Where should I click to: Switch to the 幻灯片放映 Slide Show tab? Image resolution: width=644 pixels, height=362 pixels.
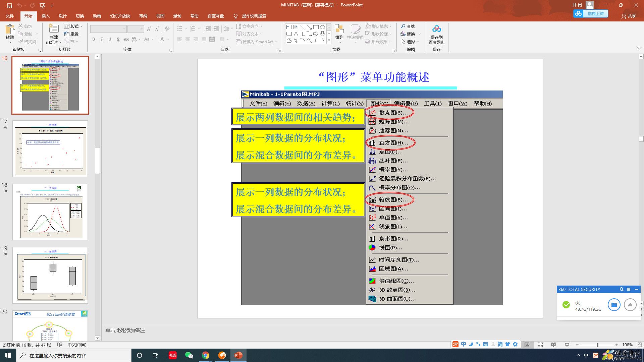coord(120,16)
